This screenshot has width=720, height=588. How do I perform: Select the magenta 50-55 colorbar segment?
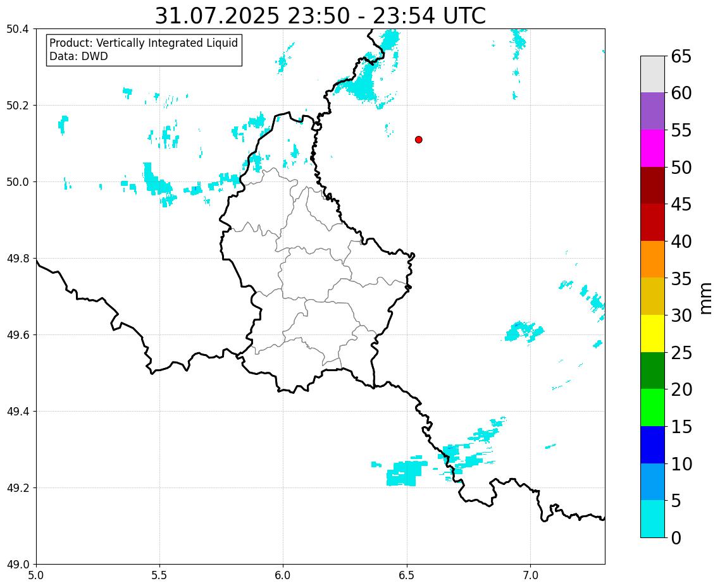pos(652,148)
